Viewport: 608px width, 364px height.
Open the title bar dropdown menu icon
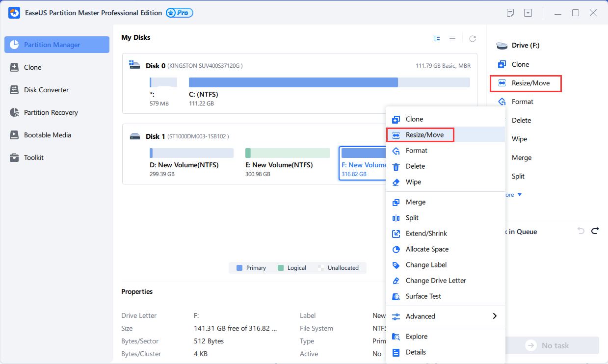tap(528, 13)
